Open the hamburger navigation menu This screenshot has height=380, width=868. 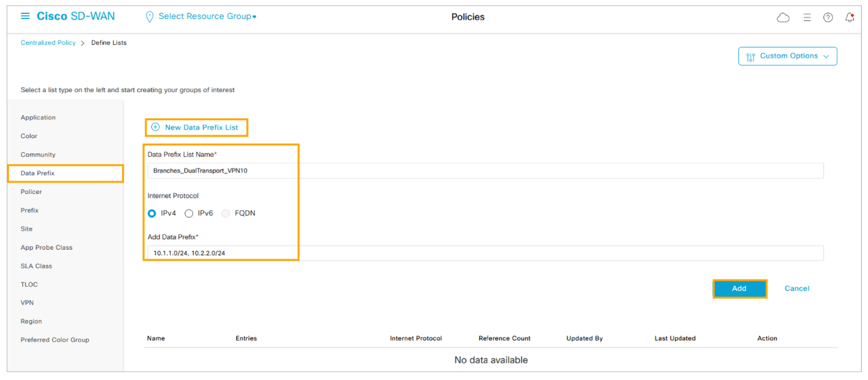point(25,17)
